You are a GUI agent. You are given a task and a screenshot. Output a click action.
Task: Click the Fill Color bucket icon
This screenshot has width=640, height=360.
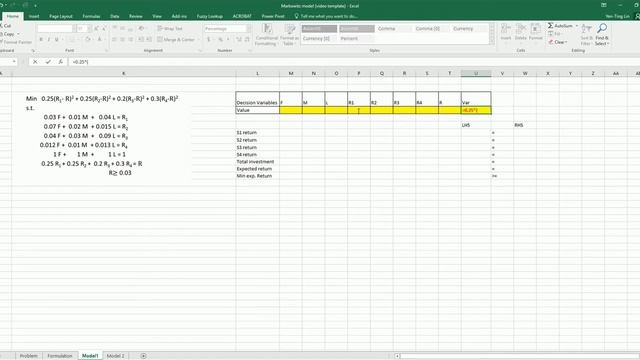tap(87, 40)
